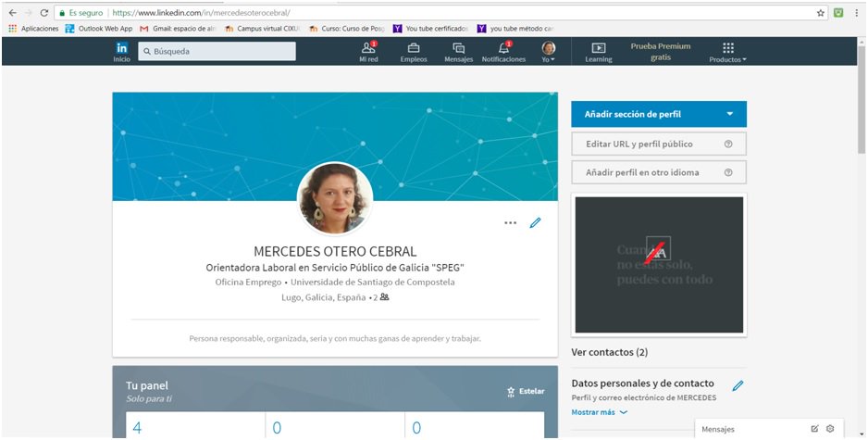Click the name MERCEDES OTERO CEBRAL
Image resolution: width=868 pixels, height=440 pixels.
(x=335, y=252)
